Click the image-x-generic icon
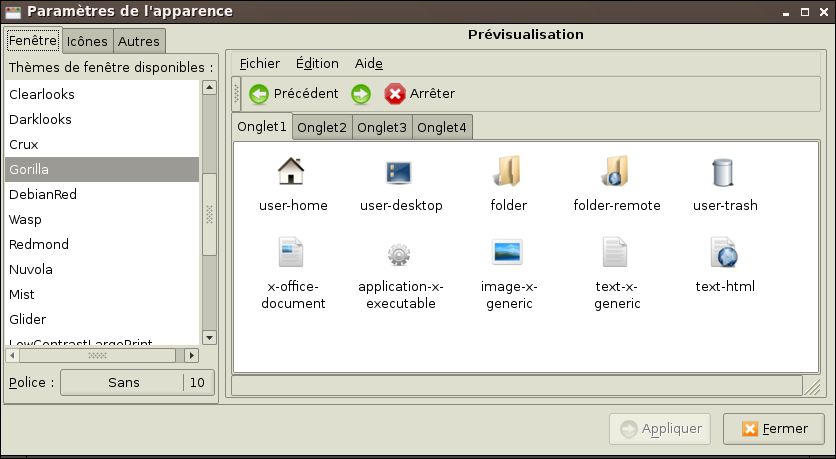Image resolution: width=836 pixels, height=459 pixels. 508,252
